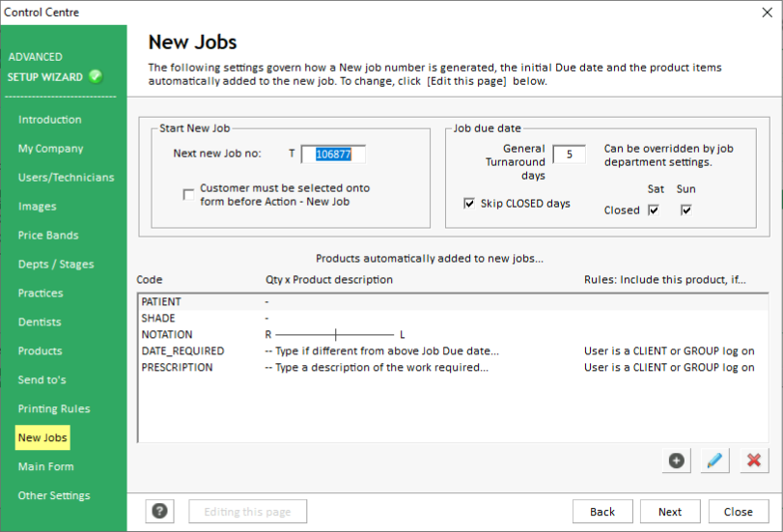Select Send to's in sidebar
Screen dimensions: 783x532
pyautogui.click(x=42, y=380)
